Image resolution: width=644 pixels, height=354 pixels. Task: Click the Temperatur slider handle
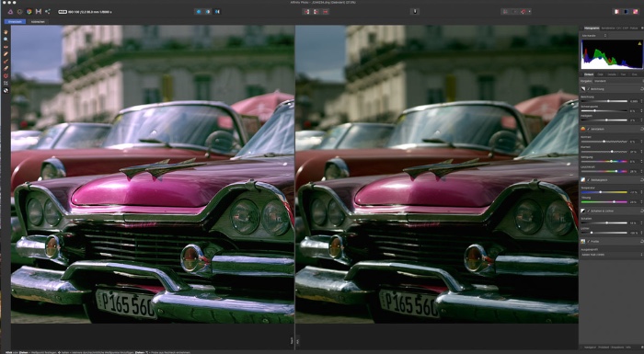tap(601, 192)
